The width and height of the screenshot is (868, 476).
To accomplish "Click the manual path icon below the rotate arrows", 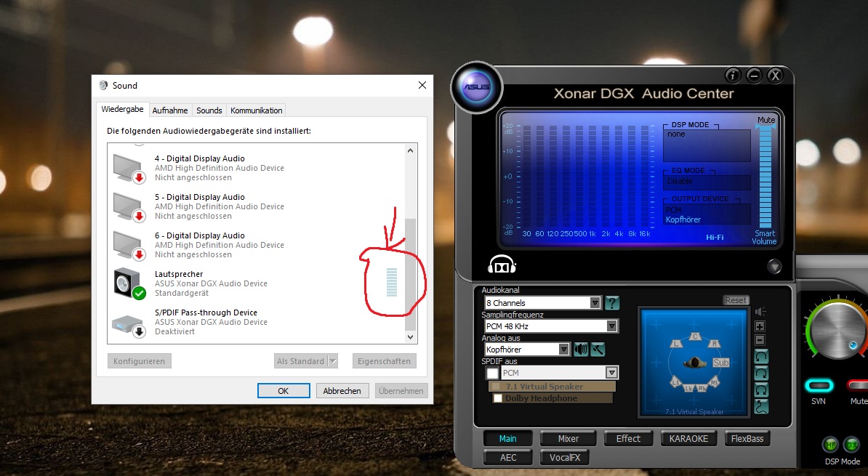I will pyautogui.click(x=761, y=407).
